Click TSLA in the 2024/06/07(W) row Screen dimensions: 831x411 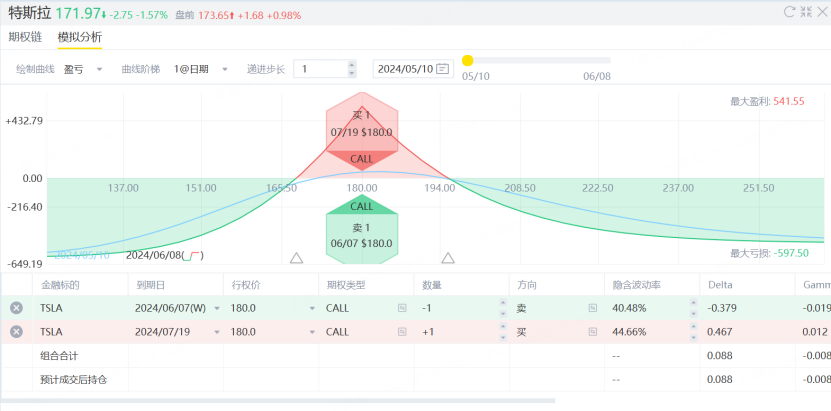51,308
